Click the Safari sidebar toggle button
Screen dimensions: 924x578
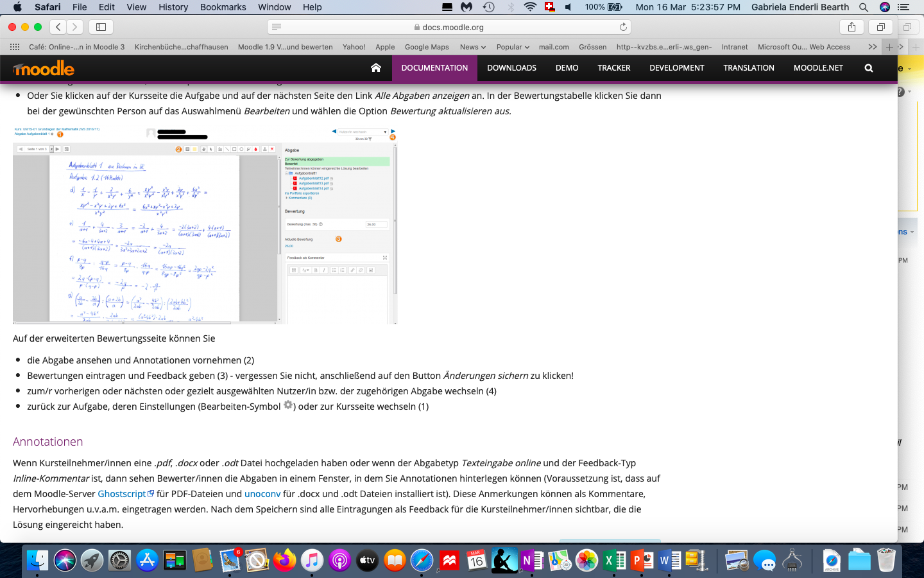pyautogui.click(x=101, y=27)
